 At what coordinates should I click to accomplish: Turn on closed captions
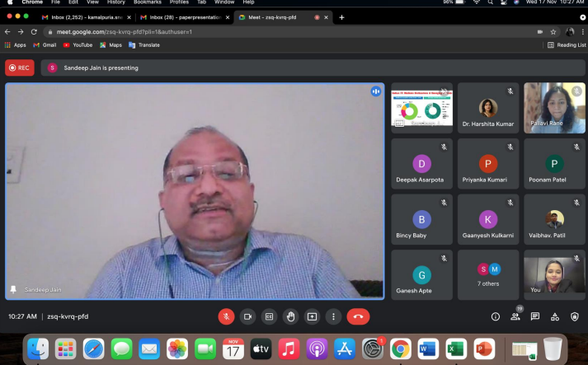tap(269, 316)
